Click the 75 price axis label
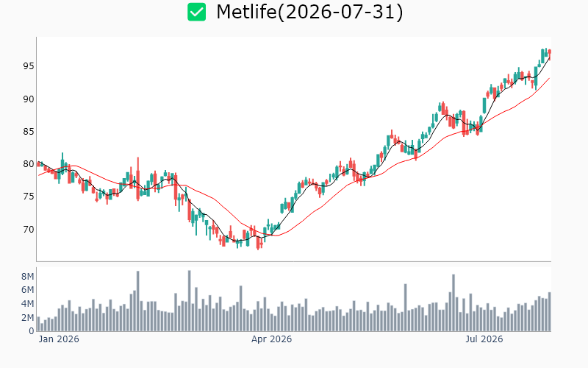 29,197
